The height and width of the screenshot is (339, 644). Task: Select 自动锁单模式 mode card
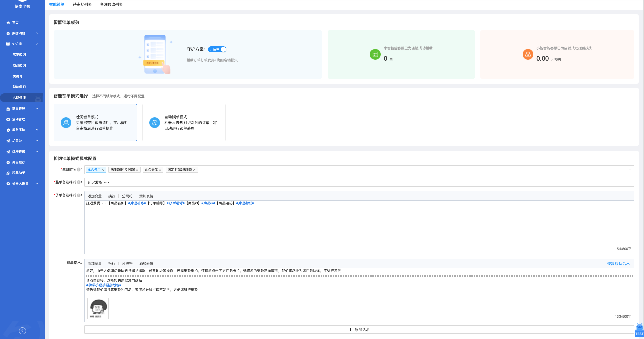pos(184,123)
